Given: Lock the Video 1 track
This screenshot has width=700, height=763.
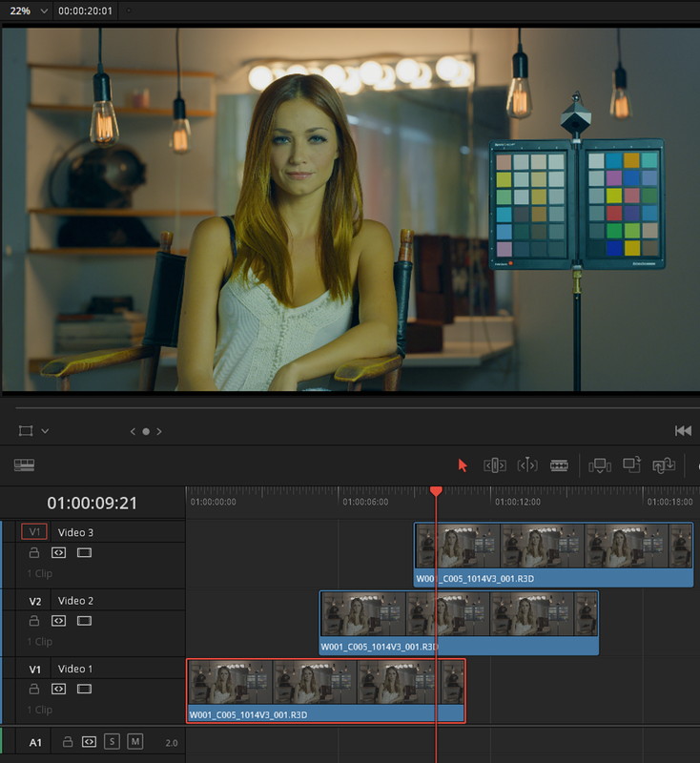Looking at the screenshot, I should point(34,689).
